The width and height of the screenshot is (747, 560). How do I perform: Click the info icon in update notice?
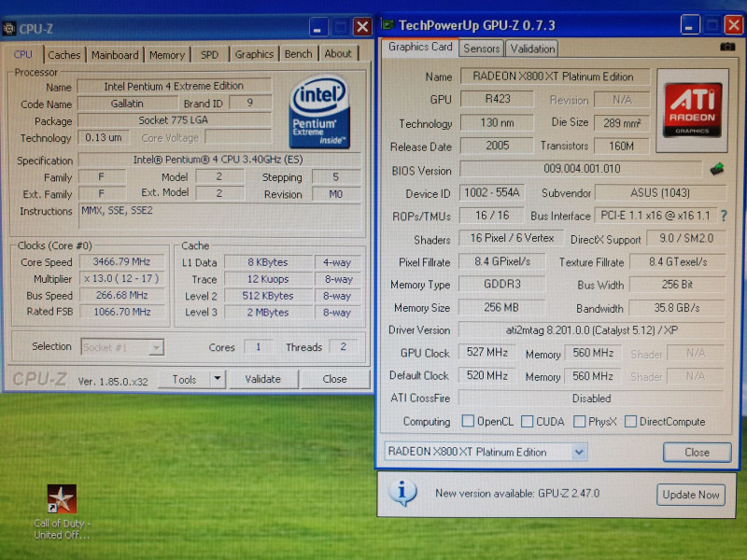[402, 493]
